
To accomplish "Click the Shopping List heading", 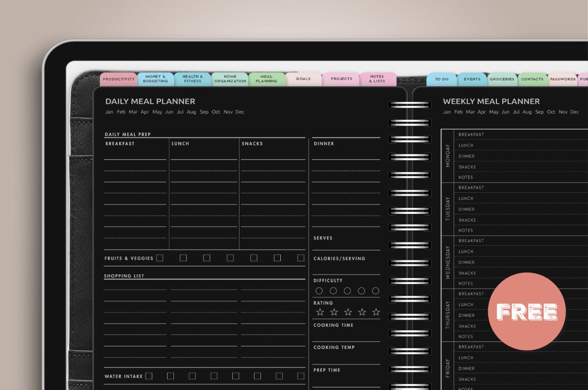I will click(x=124, y=276).
